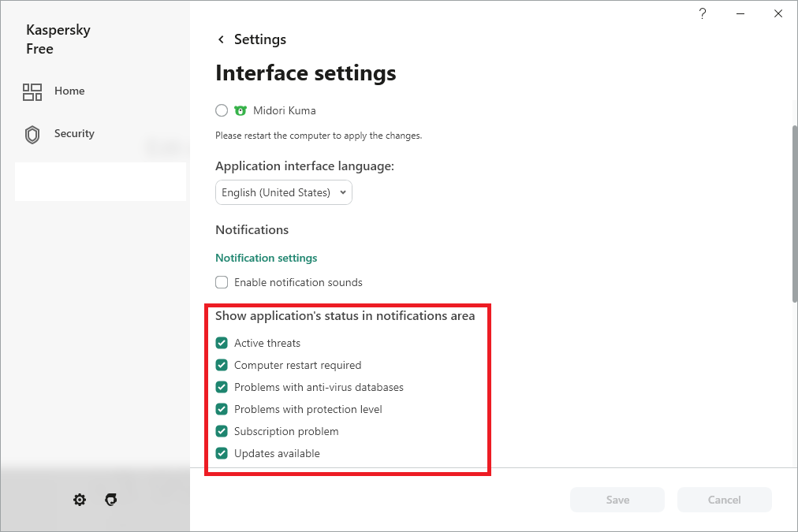
Task: Uncheck Computer restart required
Action: tap(222, 365)
